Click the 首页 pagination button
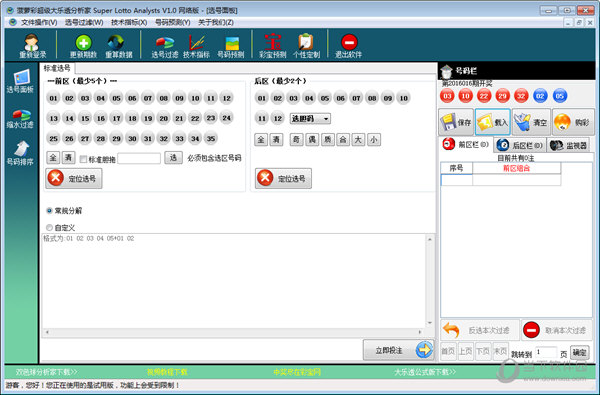Viewport: 600px width, 395px height. tap(448, 351)
